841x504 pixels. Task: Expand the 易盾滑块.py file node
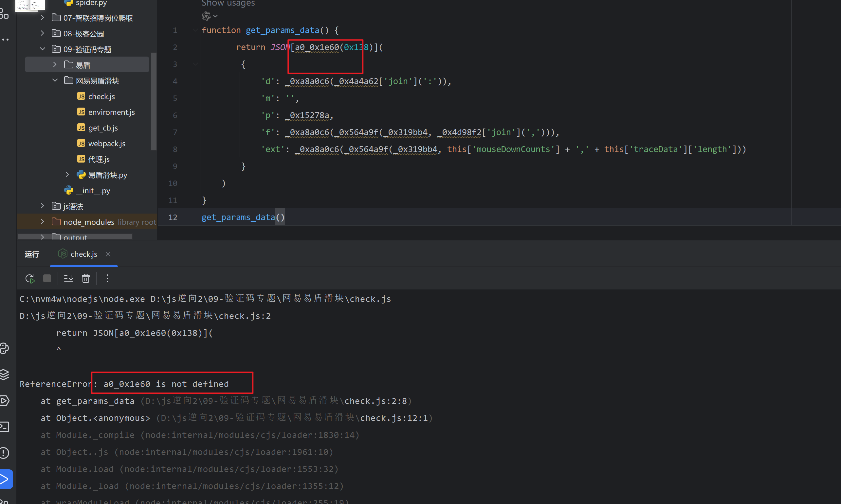[67, 175]
